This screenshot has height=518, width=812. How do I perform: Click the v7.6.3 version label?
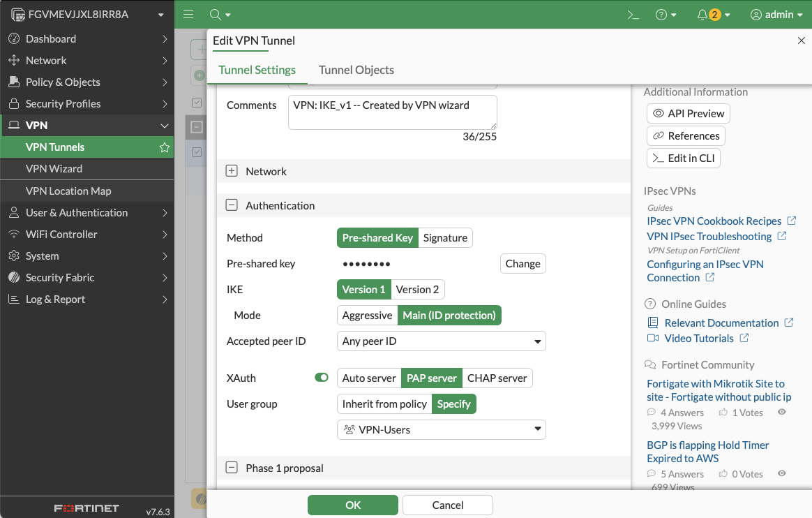(158, 512)
